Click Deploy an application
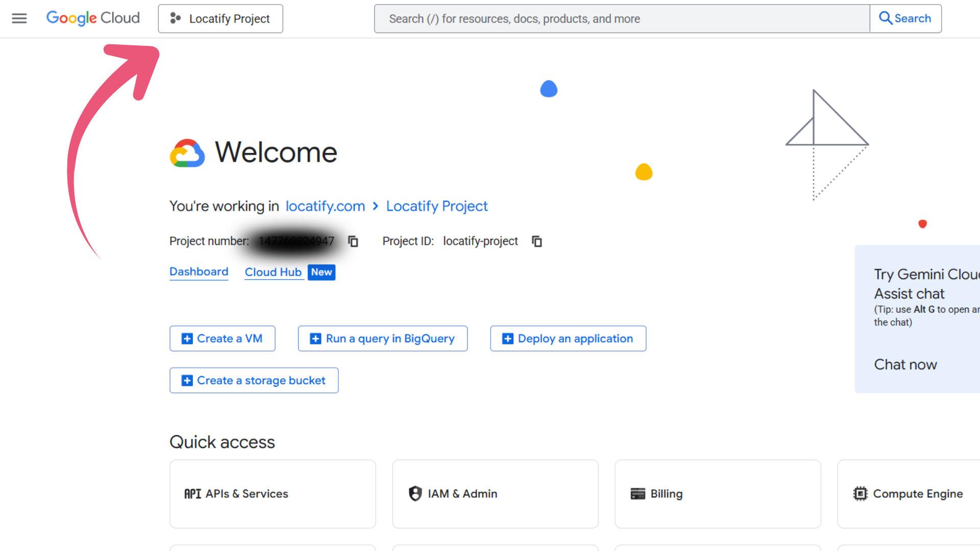Screen dimensions: 980x551 tap(568, 339)
